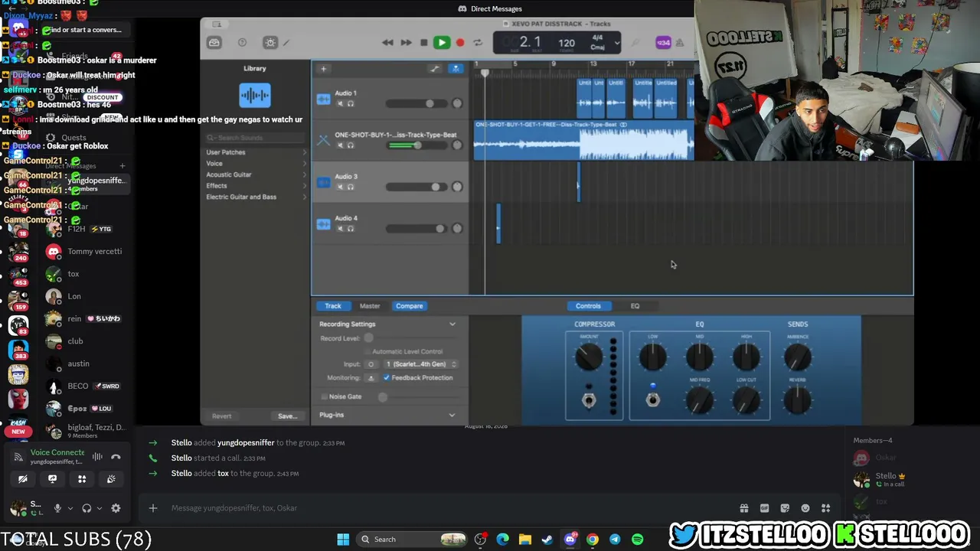980x551 pixels.
Task: Toggle the purple count-in 1234 button
Action: (x=664, y=43)
